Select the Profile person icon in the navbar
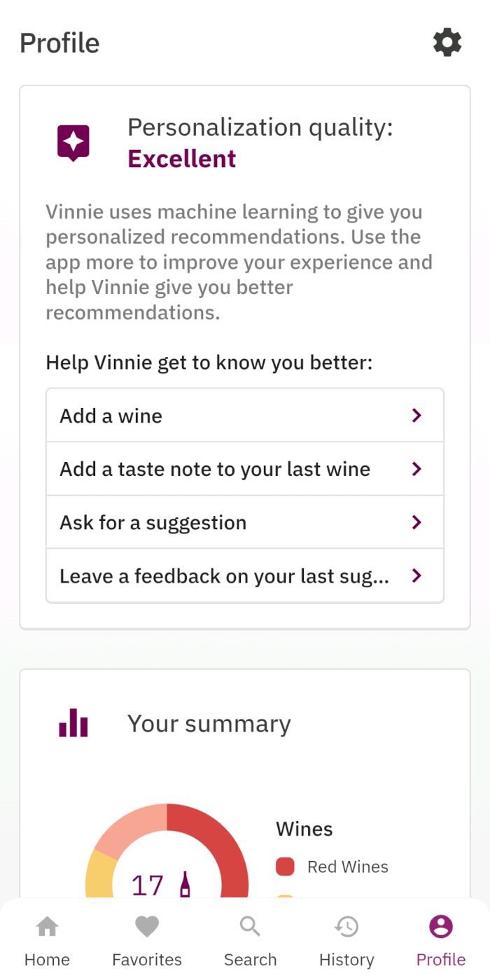Image resolution: width=490 pixels, height=980 pixels. [x=440, y=925]
